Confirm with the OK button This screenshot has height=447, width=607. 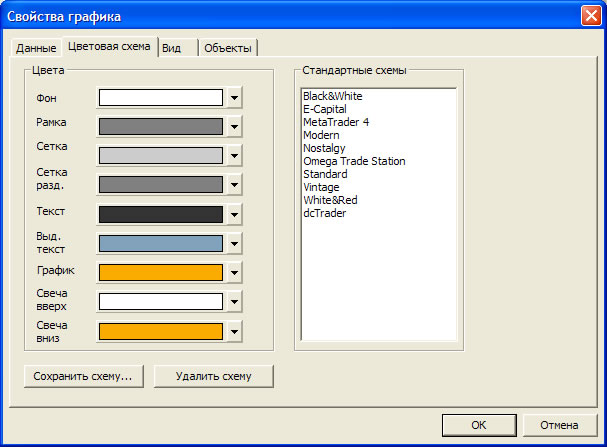coord(478,425)
